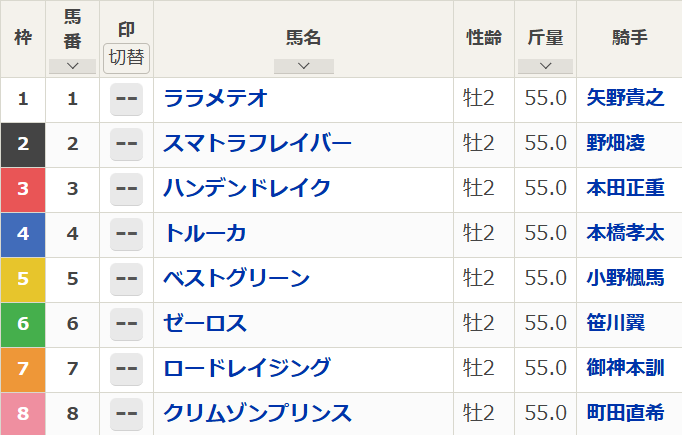The image size is (682, 435).
Task: Open jockey profile 本田正重
Action: (625, 189)
